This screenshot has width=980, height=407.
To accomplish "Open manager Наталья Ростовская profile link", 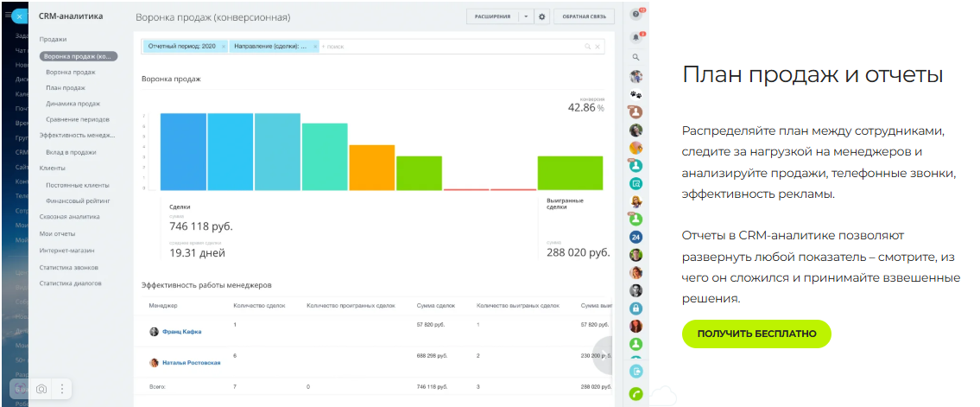I will point(191,363).
